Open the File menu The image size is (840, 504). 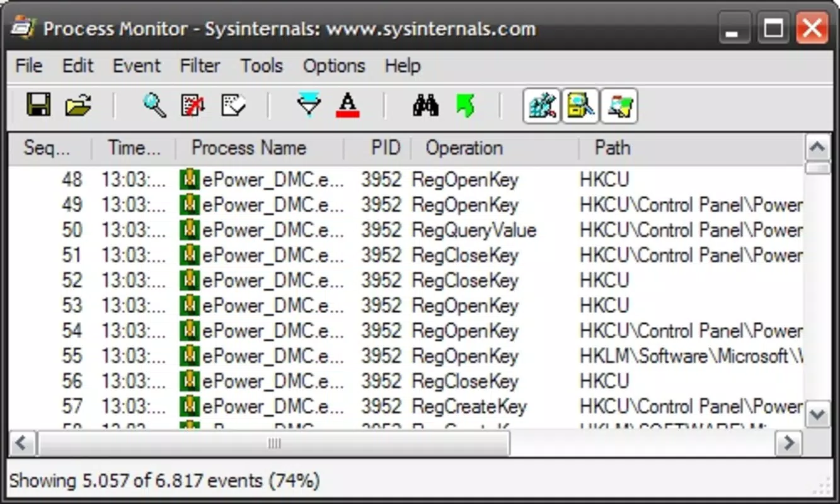click(x=29, y=66)
